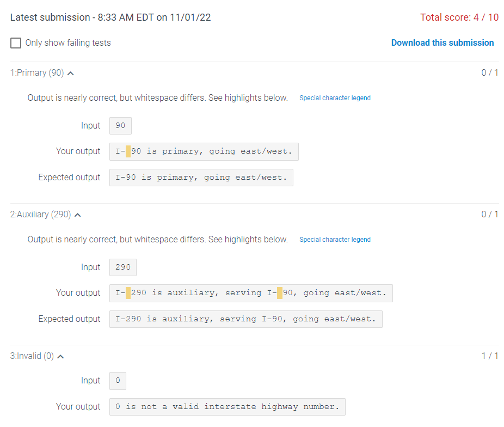The width and height of the screenshot is (504, 427).
Task: Click the input box showing 90
Action: pos(120,126)
